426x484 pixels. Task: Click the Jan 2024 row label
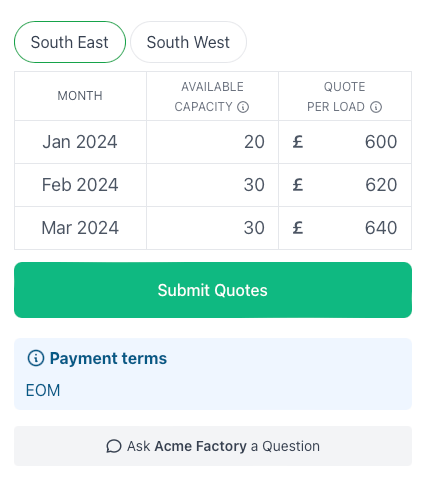(x=80, y=142)
